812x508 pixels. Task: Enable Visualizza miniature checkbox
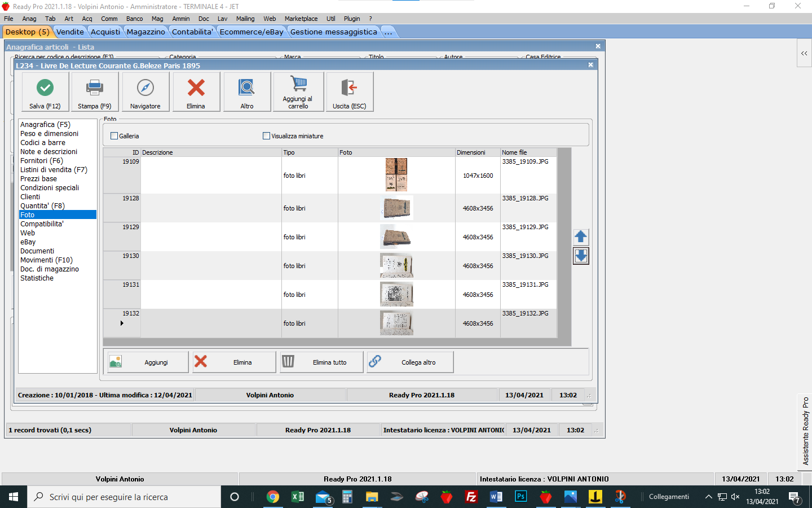266,136
